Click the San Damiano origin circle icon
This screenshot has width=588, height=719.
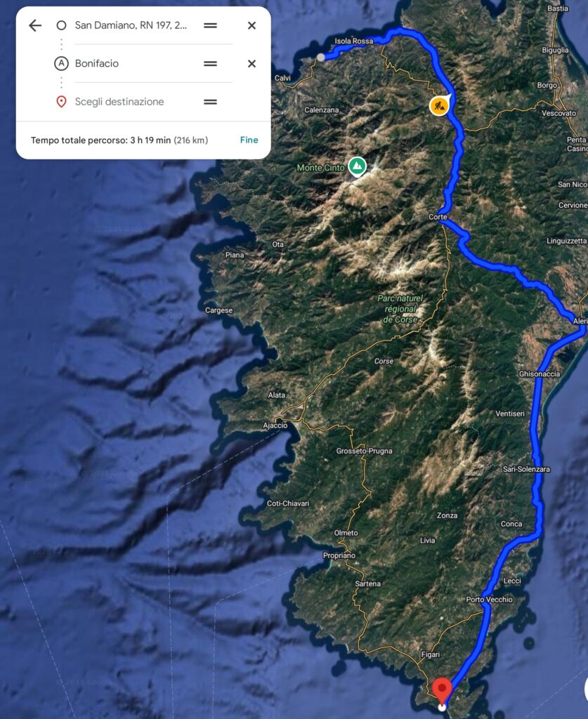click(61, 25)
